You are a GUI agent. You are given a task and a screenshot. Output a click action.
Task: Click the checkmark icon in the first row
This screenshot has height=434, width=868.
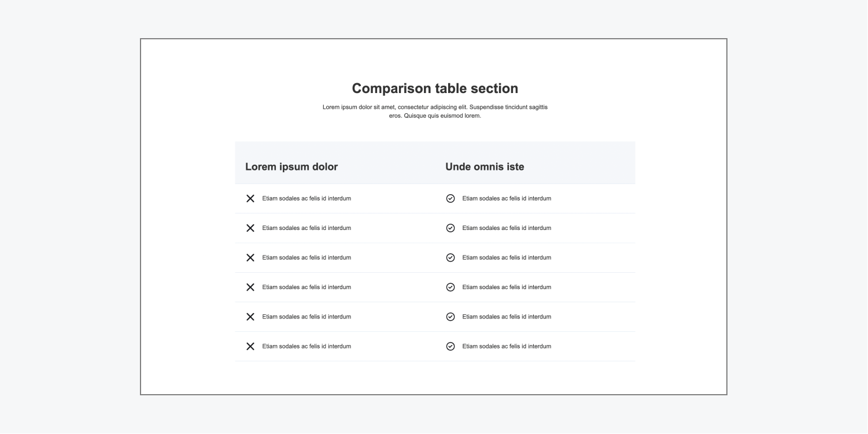click(450, 198)
